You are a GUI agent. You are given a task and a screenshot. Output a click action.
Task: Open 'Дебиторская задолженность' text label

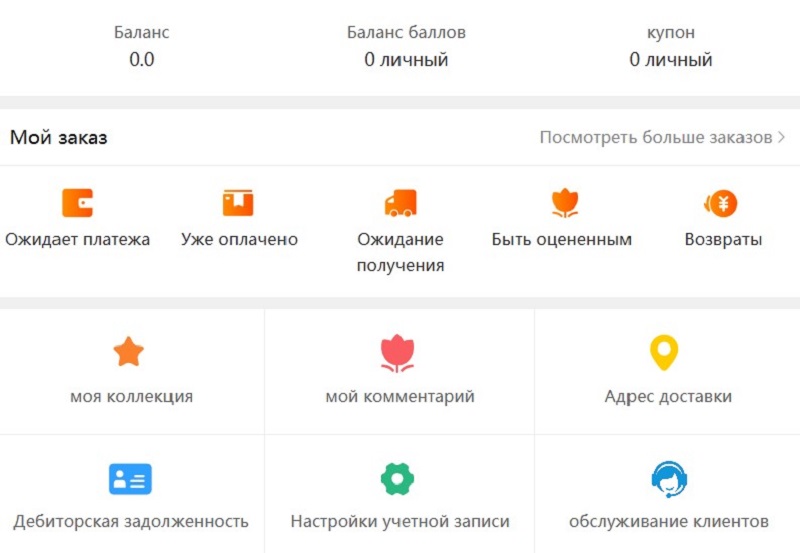pyautogui.click(x=131, y=522)
